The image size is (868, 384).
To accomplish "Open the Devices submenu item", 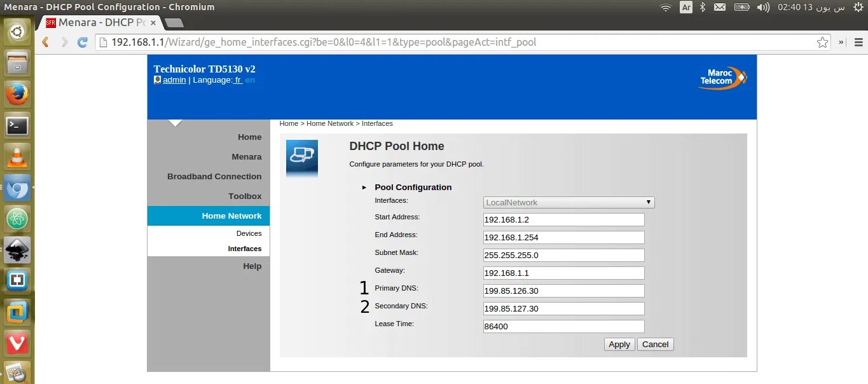I will point(249,233).
